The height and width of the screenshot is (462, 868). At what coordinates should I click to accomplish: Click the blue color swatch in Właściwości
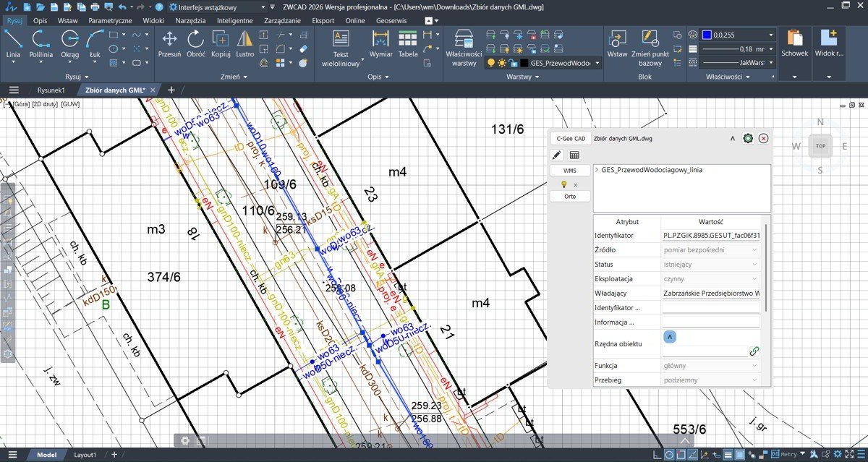(x=706, y=35)
